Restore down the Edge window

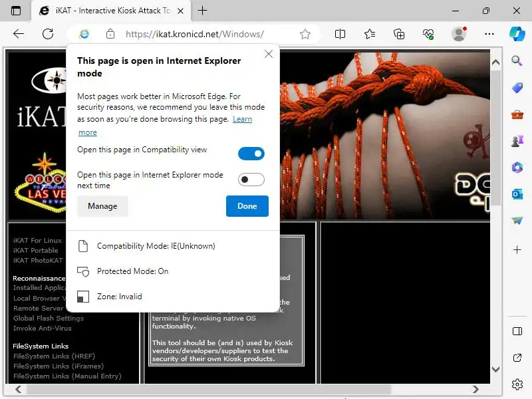[x=486, y=11]
